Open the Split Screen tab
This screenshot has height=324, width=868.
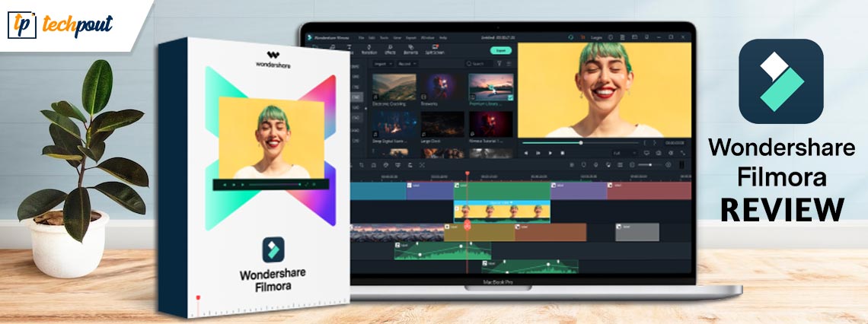tap(435, 49)
